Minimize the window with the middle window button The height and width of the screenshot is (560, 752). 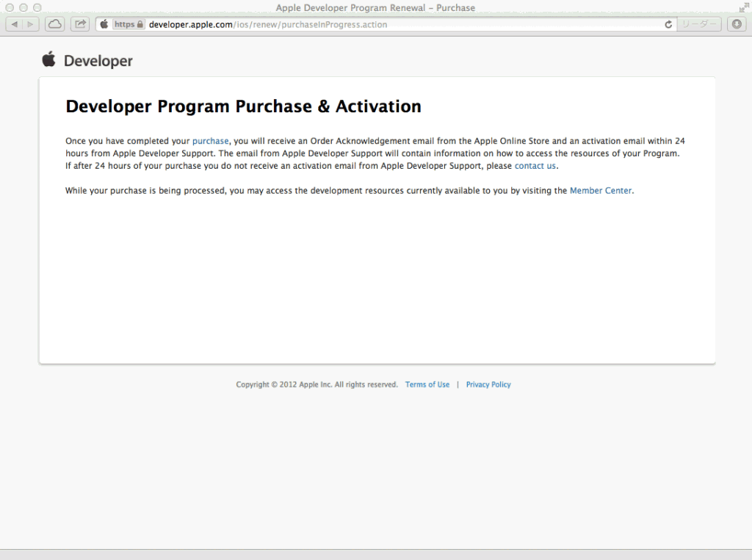(23, 7)
